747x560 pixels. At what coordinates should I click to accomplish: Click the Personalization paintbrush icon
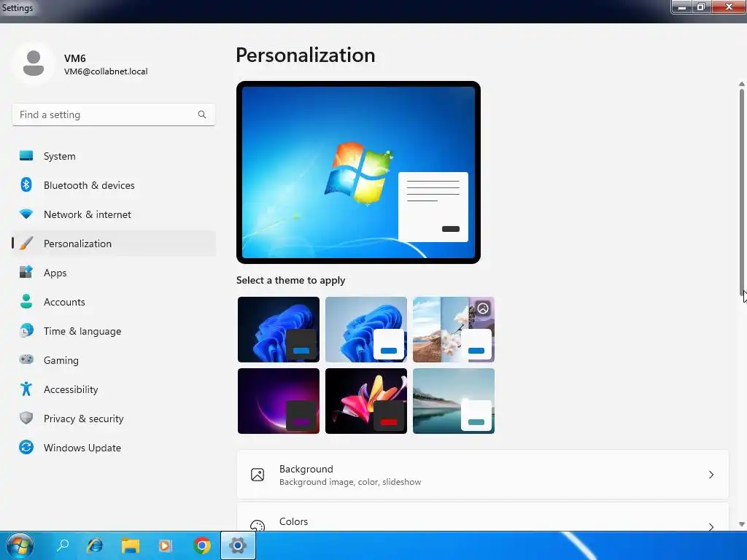pyautogui.click(x=26, y=244)
